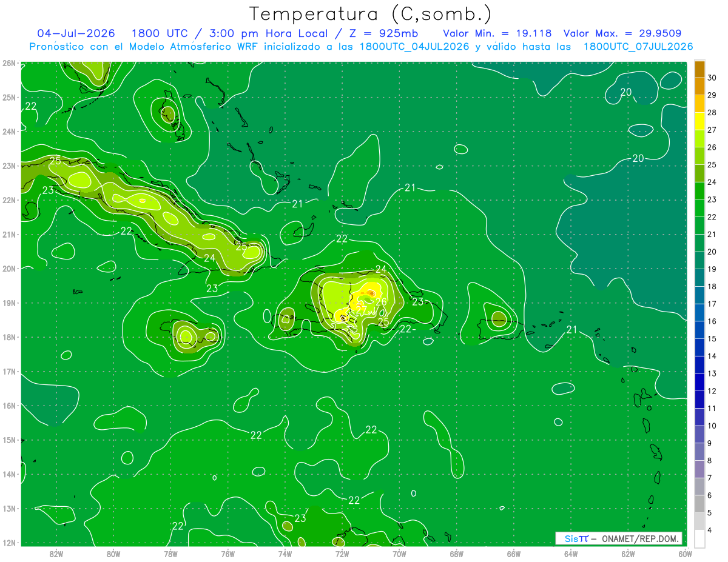This screenshot has height=562, width=728.
Task: Click the "1800 UTC" time text in header
Action: pos(160,33)
